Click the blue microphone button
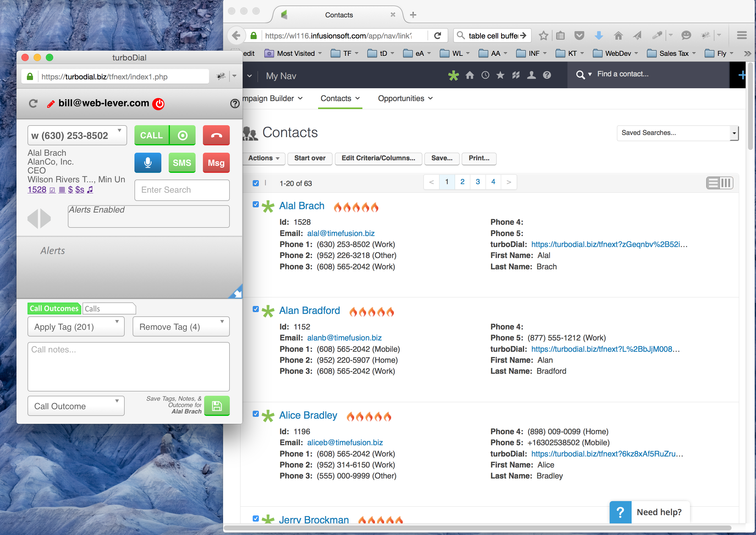Image resolution: width=756 pixels, height=535 pixels. (x=148, y=162)
